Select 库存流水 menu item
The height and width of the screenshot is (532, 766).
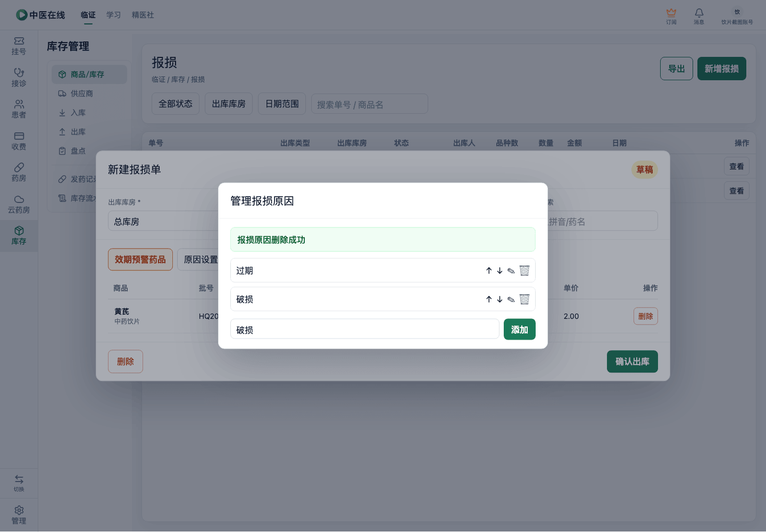point(77,198)
